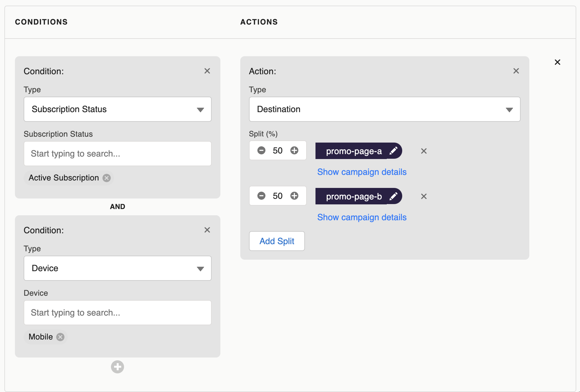Viewport: 580px width, 392px height.
Task: Delete the entire rule row
Action: [557, 62]
